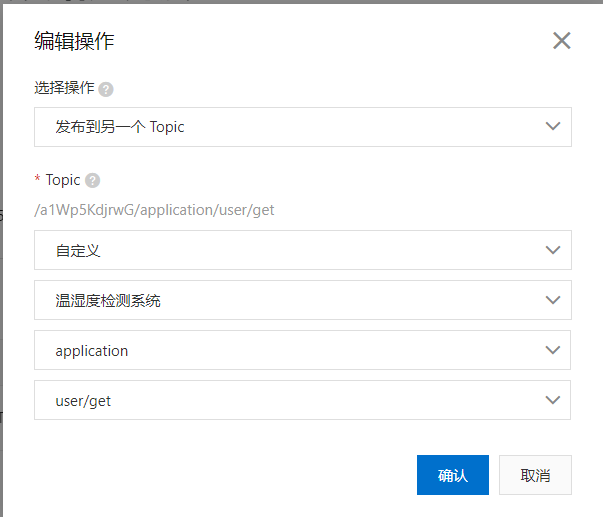Click the help icon beside 选择操作
Image resolution: width=603 pixels, height=517 pixels.
[x=106, y=88]
